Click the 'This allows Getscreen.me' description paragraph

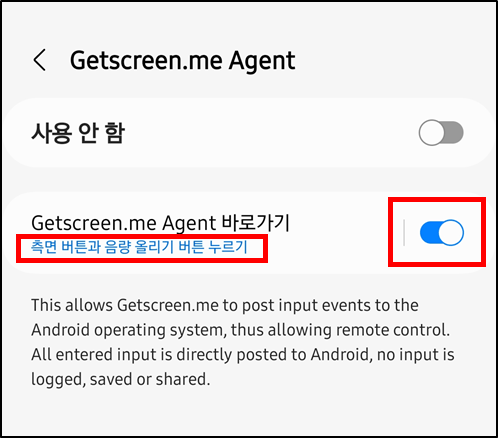pyautogui.click(x=243, y=342)
